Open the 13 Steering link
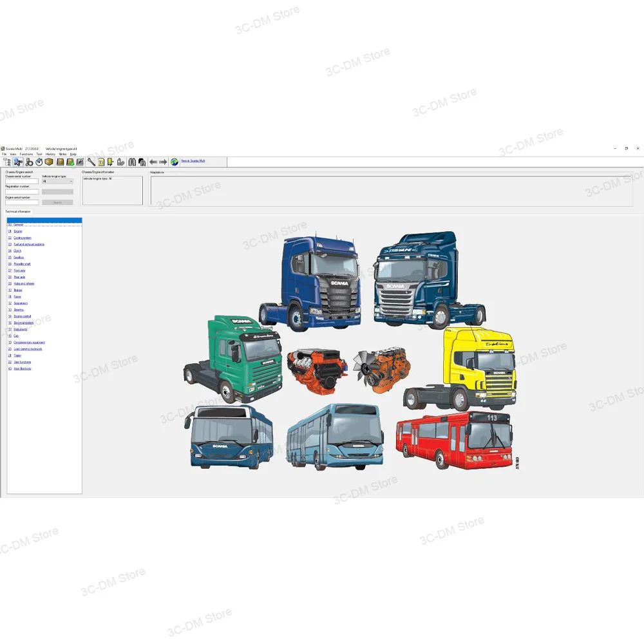Image resolution: width=644 pixels, height=644 pixels. [16, 310]
